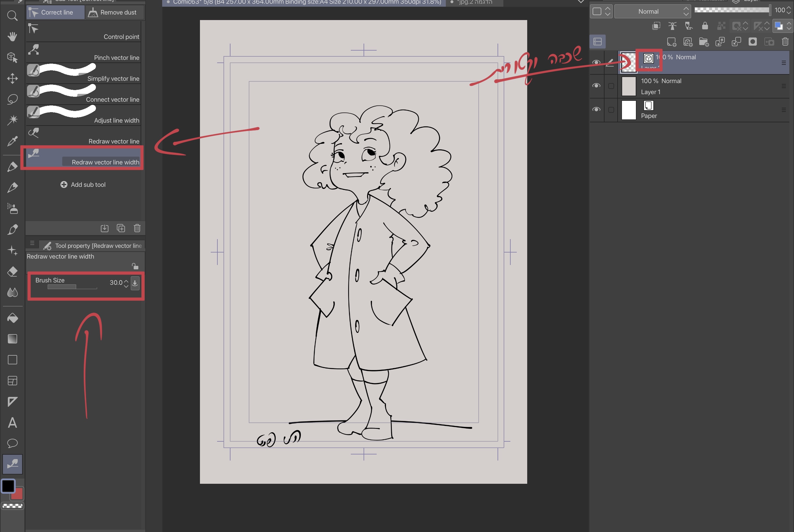Select the Eyedropper tool
The height and width of the screenshot is (532, 794).
[12, 141]
